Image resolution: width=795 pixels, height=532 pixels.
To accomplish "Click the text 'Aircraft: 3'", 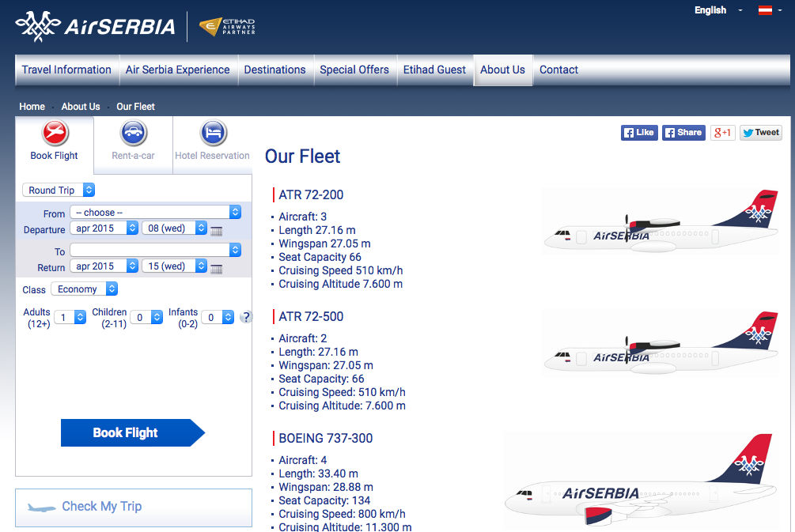I will [x=302, y=217].
